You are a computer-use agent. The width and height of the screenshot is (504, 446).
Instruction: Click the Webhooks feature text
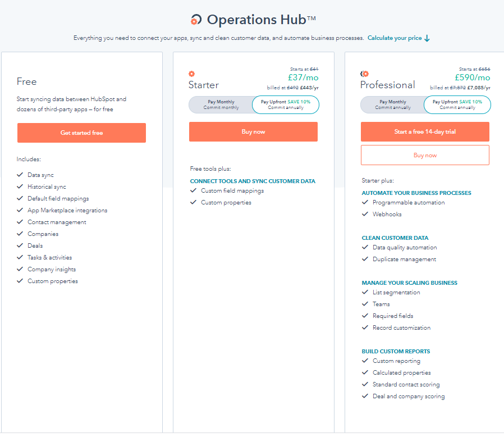click(x=387, y=215)
